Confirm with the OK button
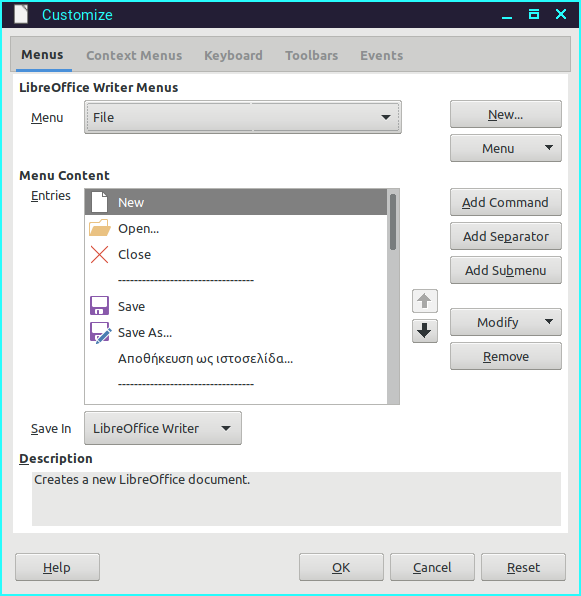This screenshot has width=581, height=596. tap(341, 567)
